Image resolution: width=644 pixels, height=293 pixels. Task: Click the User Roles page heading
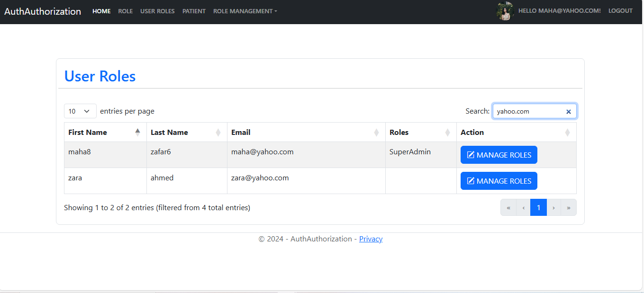pos(100,76)
